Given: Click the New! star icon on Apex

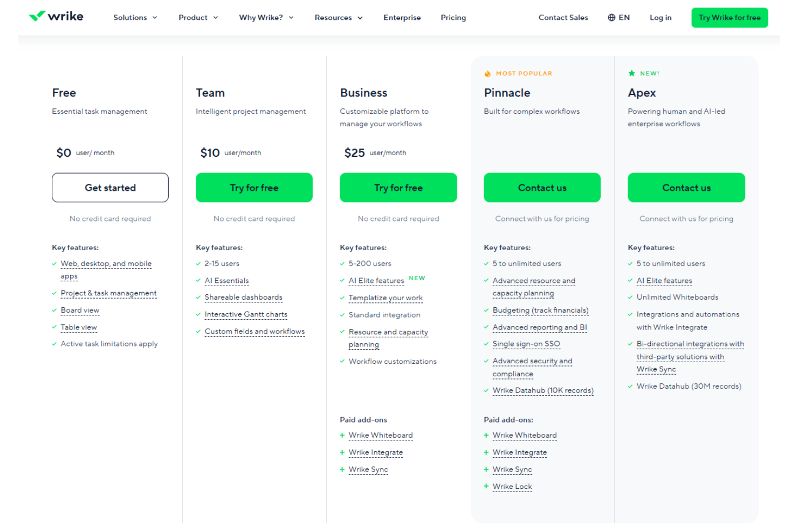Looking at the screenshot, I should (631, 73).
